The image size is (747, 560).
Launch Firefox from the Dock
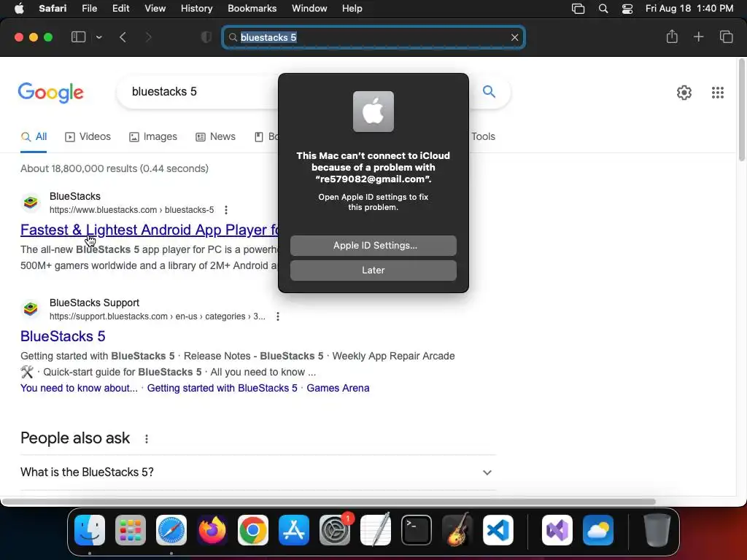click(x=212, y=530)
